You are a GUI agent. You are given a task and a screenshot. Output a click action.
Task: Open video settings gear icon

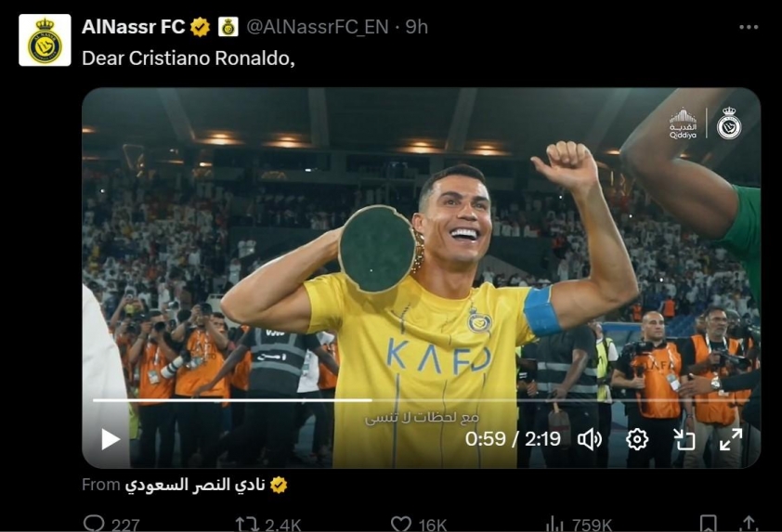tap(637, 439)
